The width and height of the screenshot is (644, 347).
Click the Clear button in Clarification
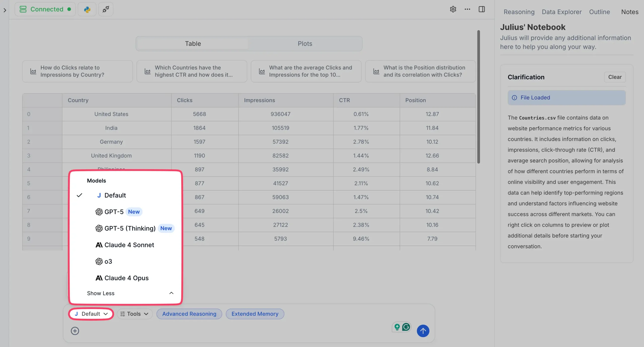click(615, 77)
